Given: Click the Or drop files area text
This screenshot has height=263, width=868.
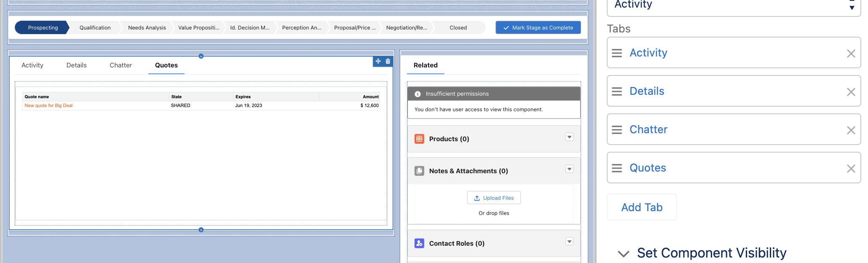Looking at the screenshot, I should click(x=494, y=213).
